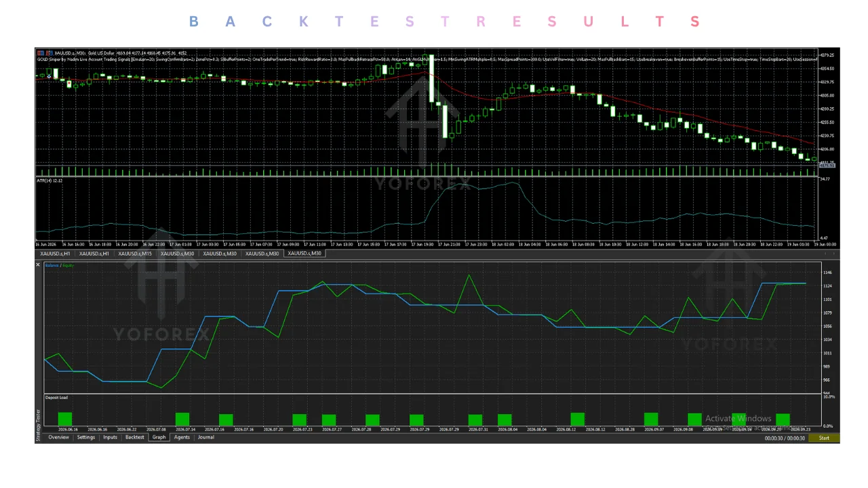868x488 pixels.
Task: Select the active XAUUSD.s,M30 chart tab
Action: tap(304, 253)
